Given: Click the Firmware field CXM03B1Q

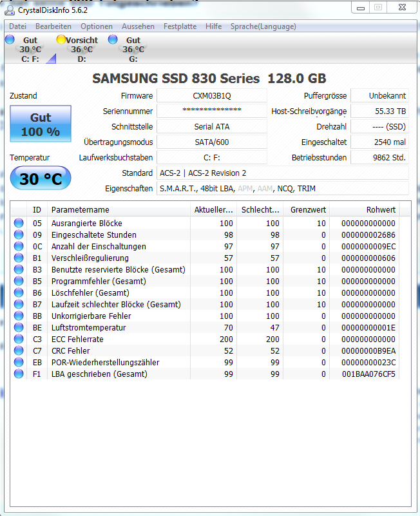Looking at the screenshot, I should (212, 96).
